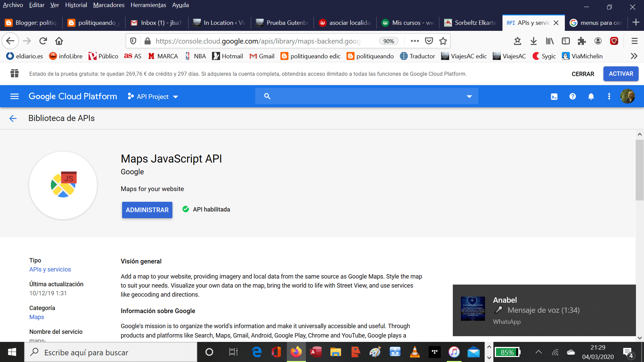Close the APIs y servicios tab
This screenshot has height=362, width=644.
point(556,23)
